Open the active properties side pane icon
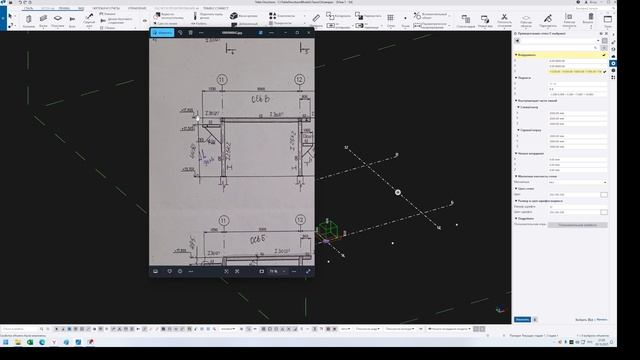This screenshot has width=640, height=360. [613, 63]
